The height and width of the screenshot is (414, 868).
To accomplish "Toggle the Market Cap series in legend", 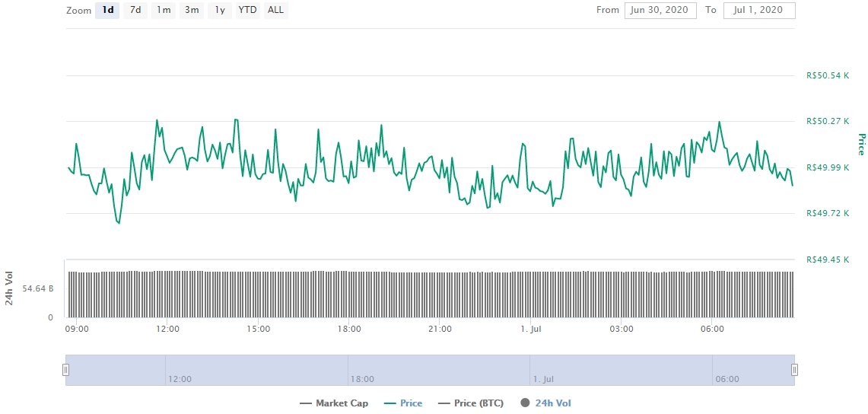I will click(x=334, y=403).
